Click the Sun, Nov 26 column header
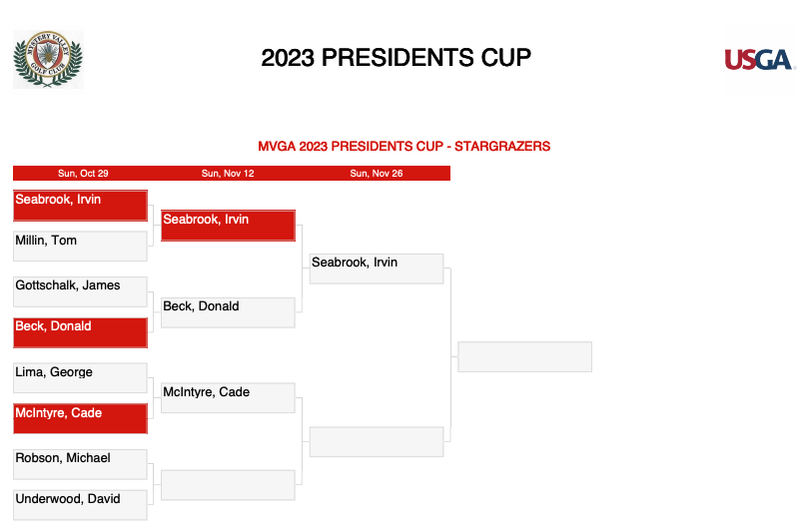 click(x=377, y=174)
